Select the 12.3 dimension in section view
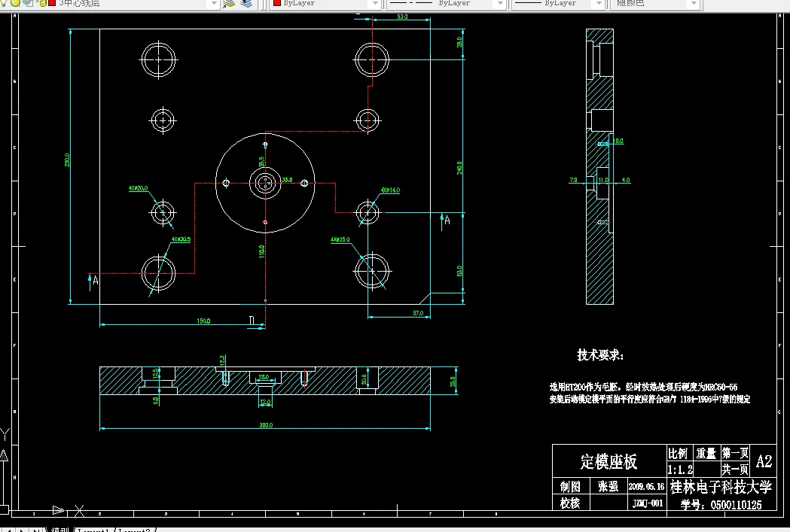Image resolution: width=790 pixels, height=532 pixels. click(x=222, y=360)
